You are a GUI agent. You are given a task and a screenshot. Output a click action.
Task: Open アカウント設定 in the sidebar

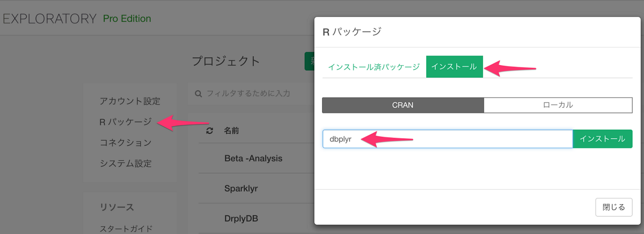click(130, 101)
